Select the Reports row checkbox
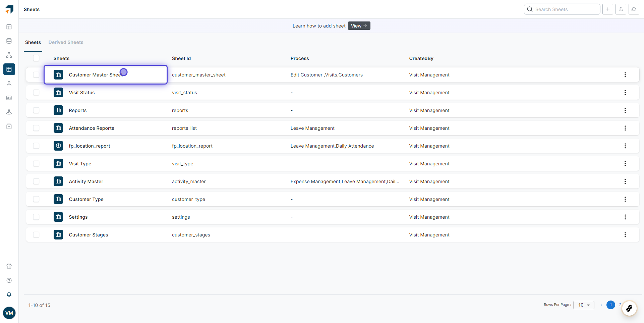644x323 pixels. 36,110
